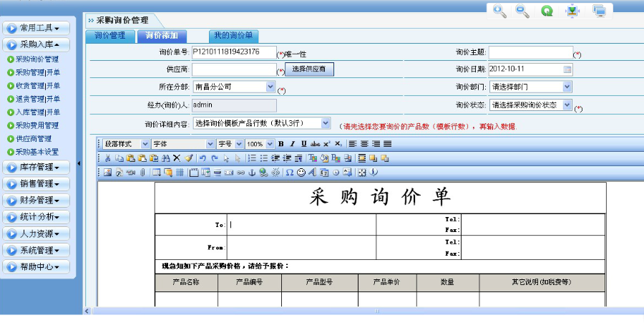Click the find binoculars icon
Image resolution: width=644 pixels, height=323 pixels.
coord(165,158)
